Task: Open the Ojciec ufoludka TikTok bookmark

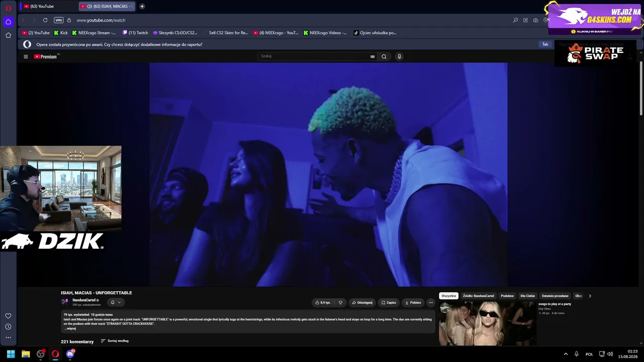Action: point(375,33)
